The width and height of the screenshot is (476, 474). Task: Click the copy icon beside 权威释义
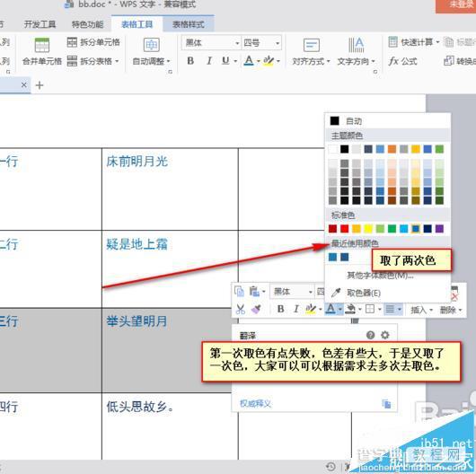386,404
